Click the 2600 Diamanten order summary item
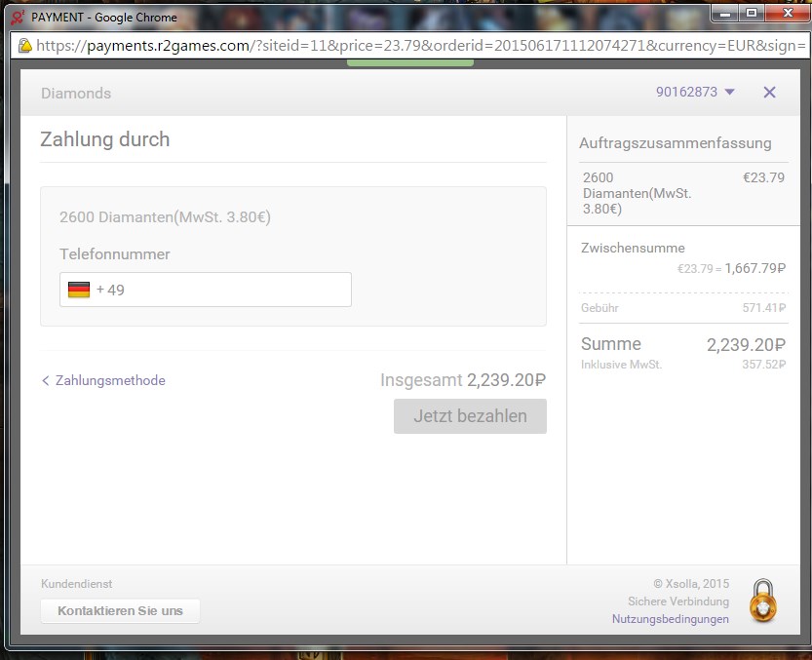Viewport: 812px width, 660px height. tap(637, 193)
